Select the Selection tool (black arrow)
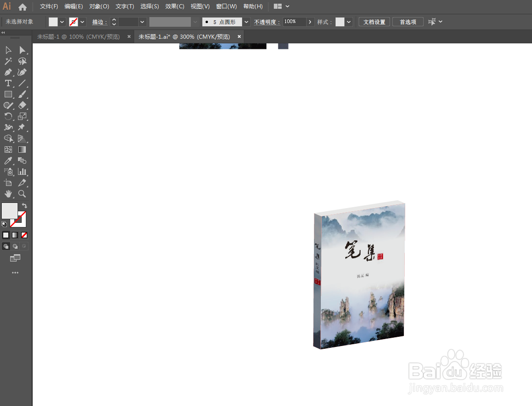This screenshot has height=406, width=532. (x=8, y=50)
